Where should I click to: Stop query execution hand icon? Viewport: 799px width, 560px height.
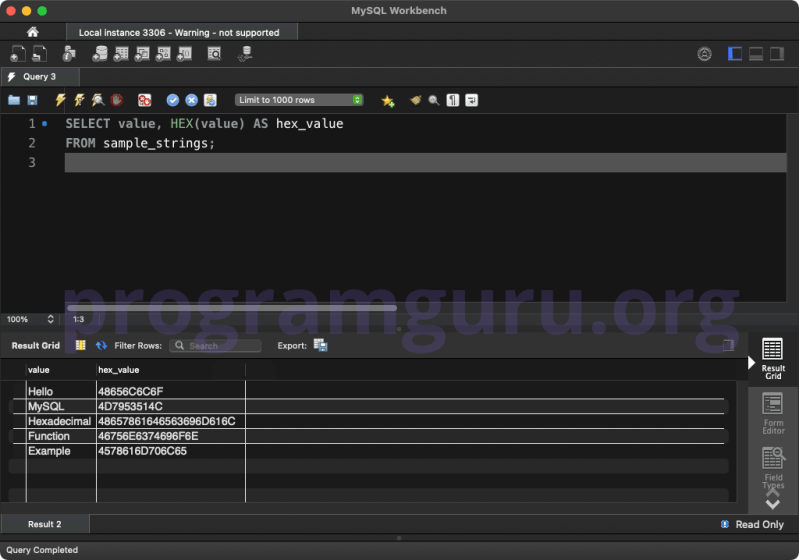tap(116, 100)
